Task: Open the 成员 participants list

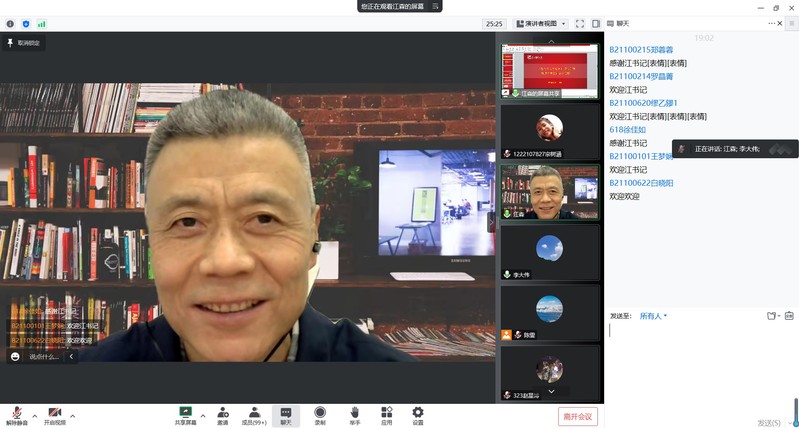Action: 254,411
